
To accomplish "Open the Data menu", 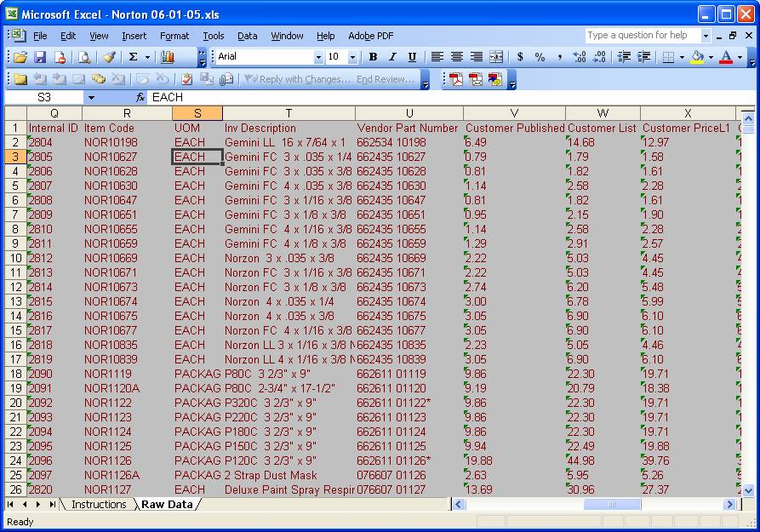I will tap(247, 36).
